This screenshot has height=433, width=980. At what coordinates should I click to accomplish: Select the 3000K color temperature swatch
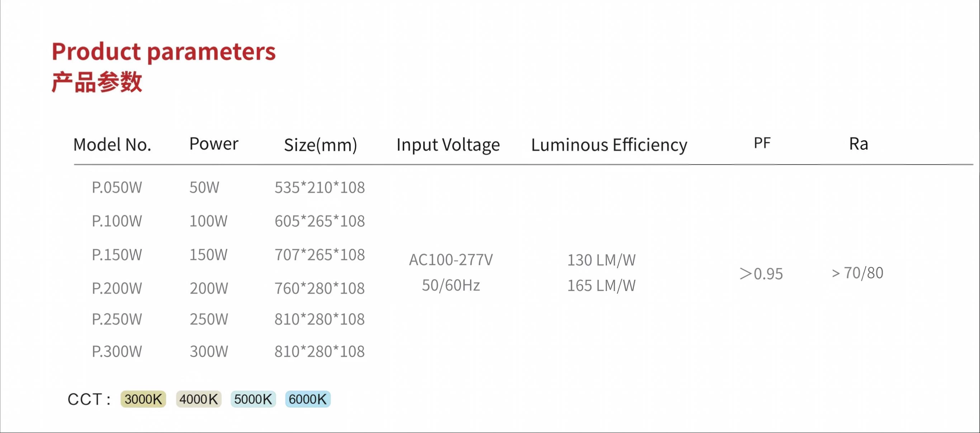click(143, 399)
